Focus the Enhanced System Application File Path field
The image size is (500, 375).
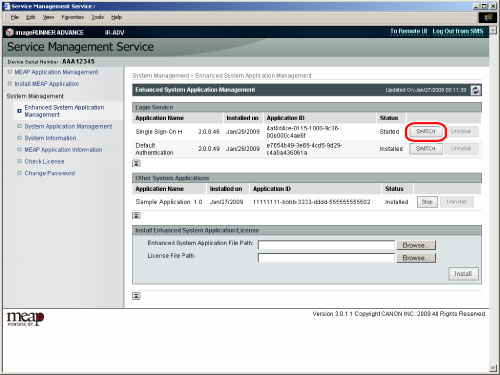click(x=326, y=245)
